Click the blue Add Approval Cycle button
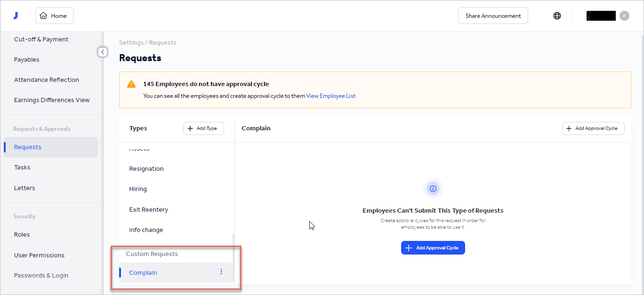Image resolution: width=644 pixels, height=295 pixels. point(433,247)
